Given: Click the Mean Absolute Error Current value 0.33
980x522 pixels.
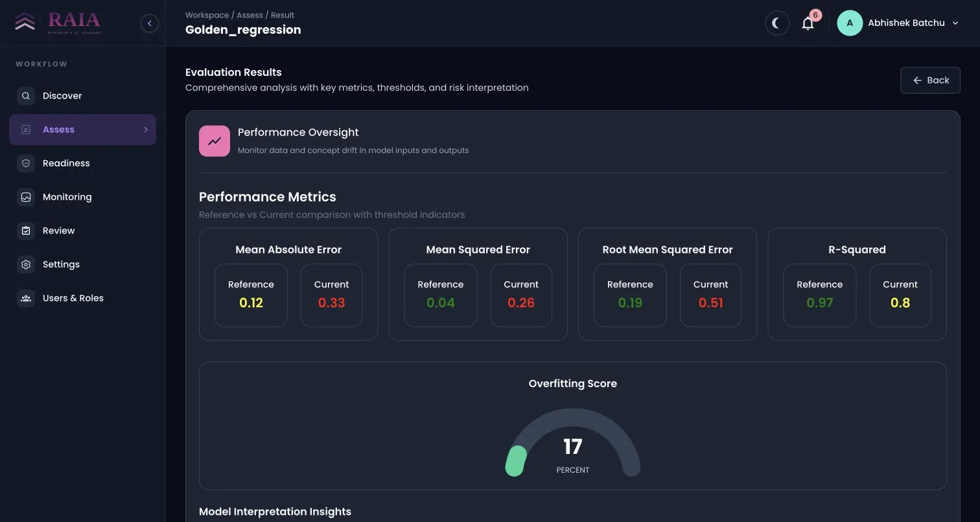Looking at the screenshot, I should coord(331,303).
